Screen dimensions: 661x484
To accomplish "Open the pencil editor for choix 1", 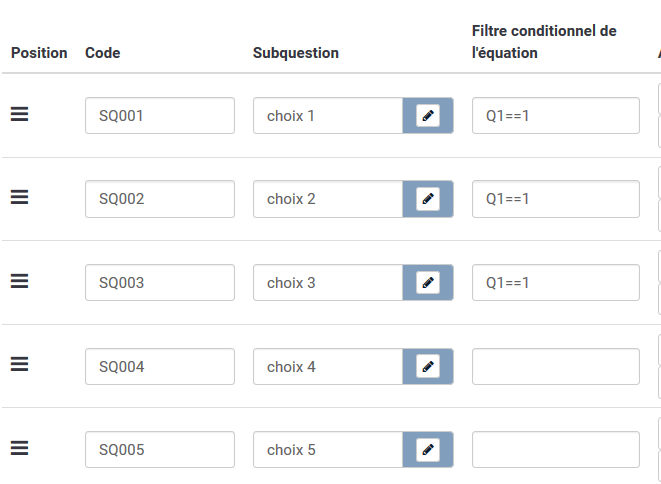I will (x=428, y=116).
